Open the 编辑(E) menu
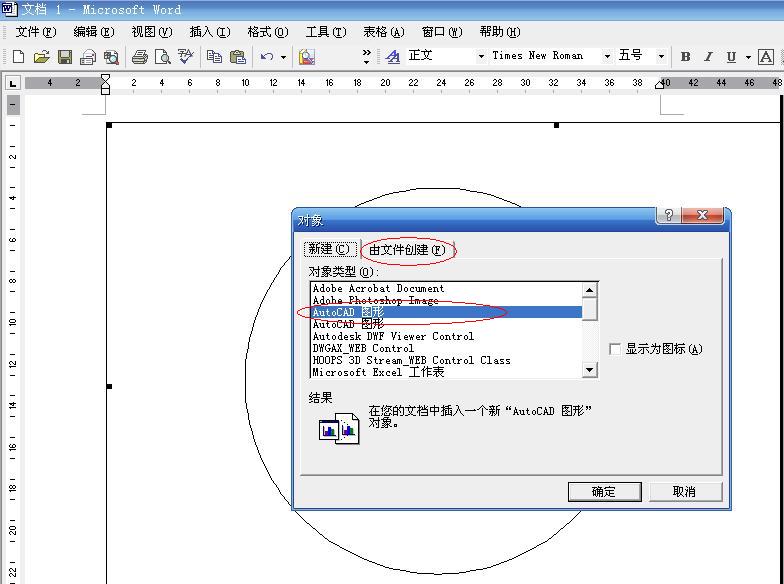 94,32
